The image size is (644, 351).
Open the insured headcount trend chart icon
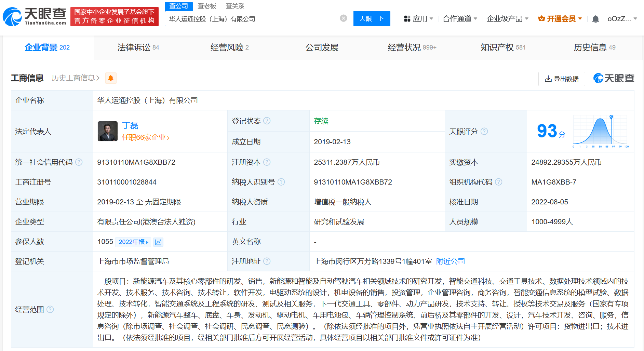[x=158, y=242]
